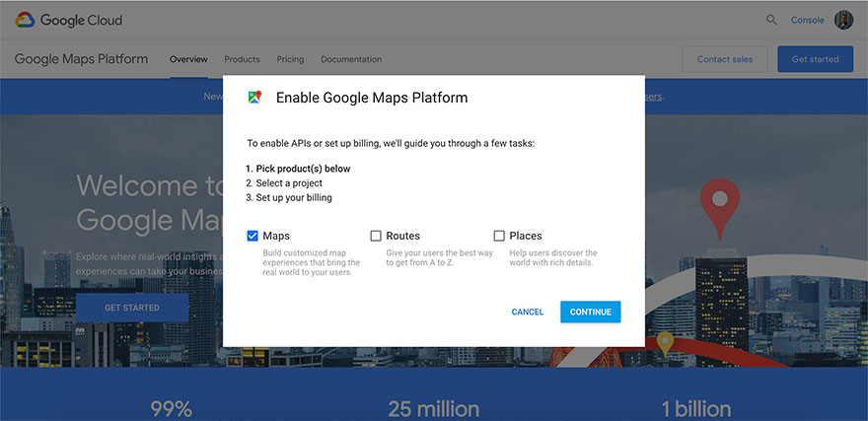
Task: Open the Products tab
Action: [x=242, y=59]
